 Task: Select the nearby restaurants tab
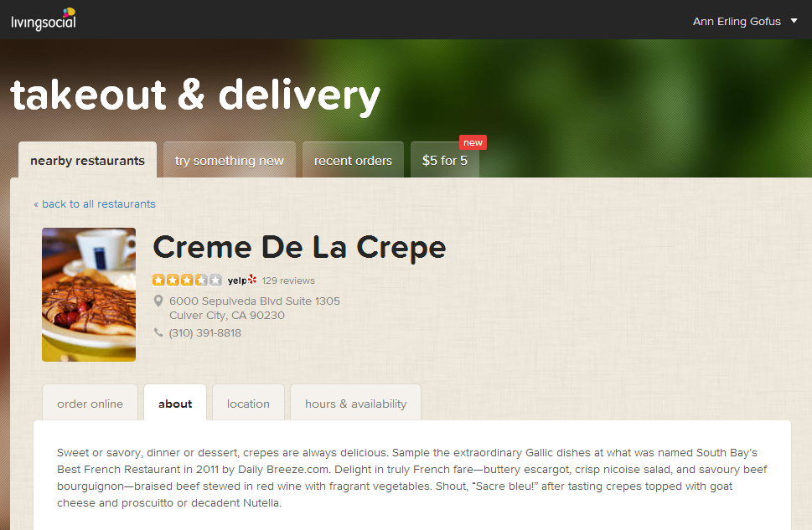[87, 161]
